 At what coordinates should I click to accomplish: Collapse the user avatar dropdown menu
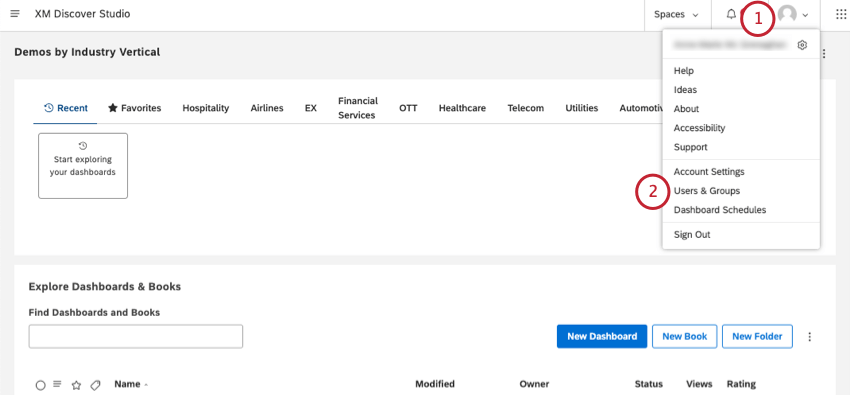[x=793, y=15]
